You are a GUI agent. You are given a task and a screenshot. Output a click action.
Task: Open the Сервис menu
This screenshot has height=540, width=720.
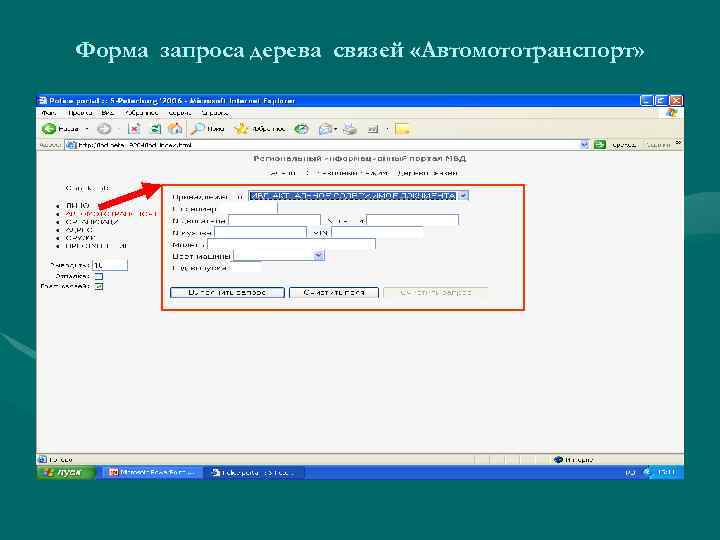click(180, 112)
